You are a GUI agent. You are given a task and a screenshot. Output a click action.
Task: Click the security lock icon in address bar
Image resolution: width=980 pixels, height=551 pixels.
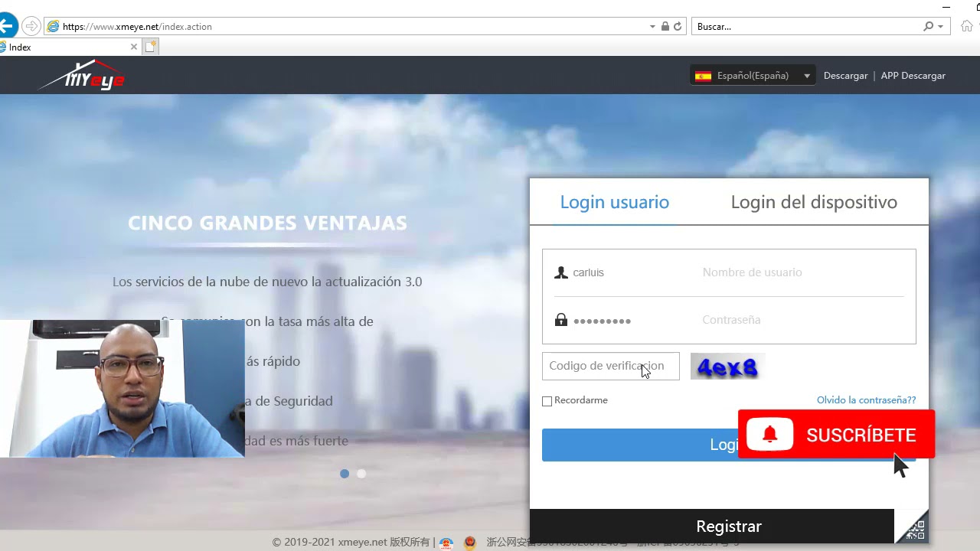[665, 26]
